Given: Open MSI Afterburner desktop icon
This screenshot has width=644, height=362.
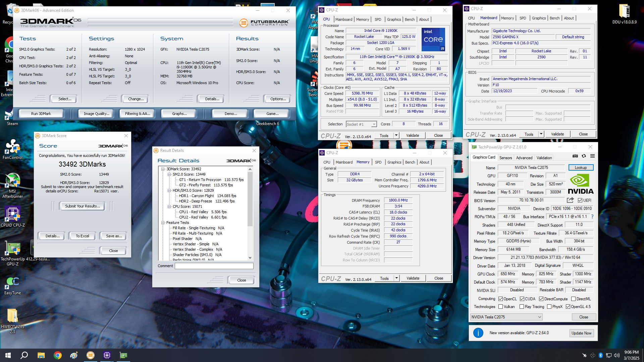Looking at the screenshot, I should click(12, 186).
